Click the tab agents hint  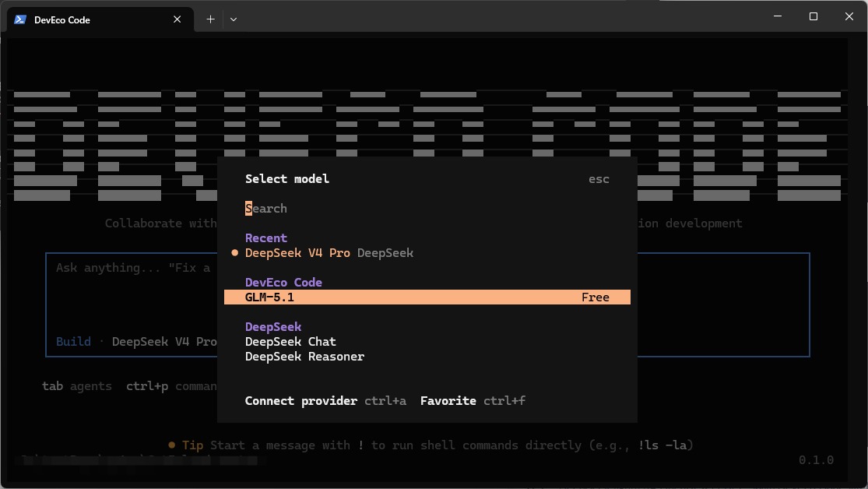(x=76, y=386)
